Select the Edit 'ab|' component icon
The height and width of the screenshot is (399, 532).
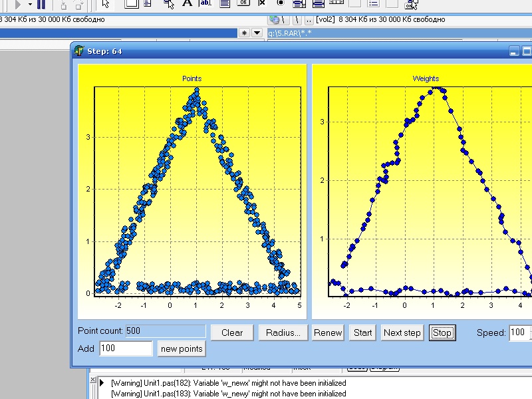[x=205, y=3]
